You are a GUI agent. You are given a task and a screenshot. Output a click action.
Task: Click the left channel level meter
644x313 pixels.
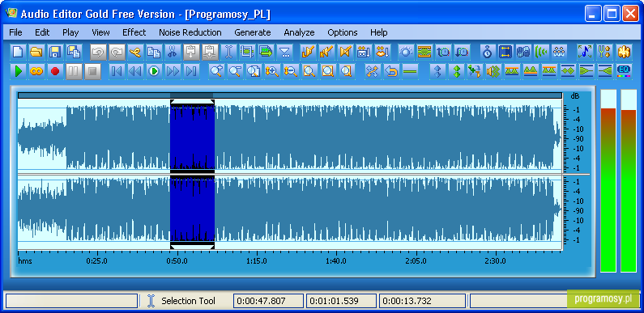[x=608, y=180]
